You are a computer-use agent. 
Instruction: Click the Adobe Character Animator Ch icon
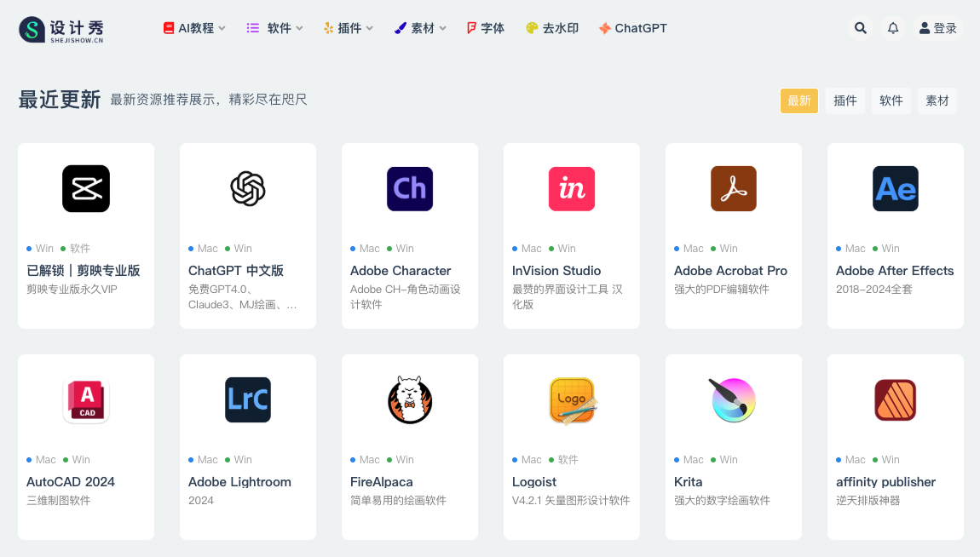[x=410, y=188]
